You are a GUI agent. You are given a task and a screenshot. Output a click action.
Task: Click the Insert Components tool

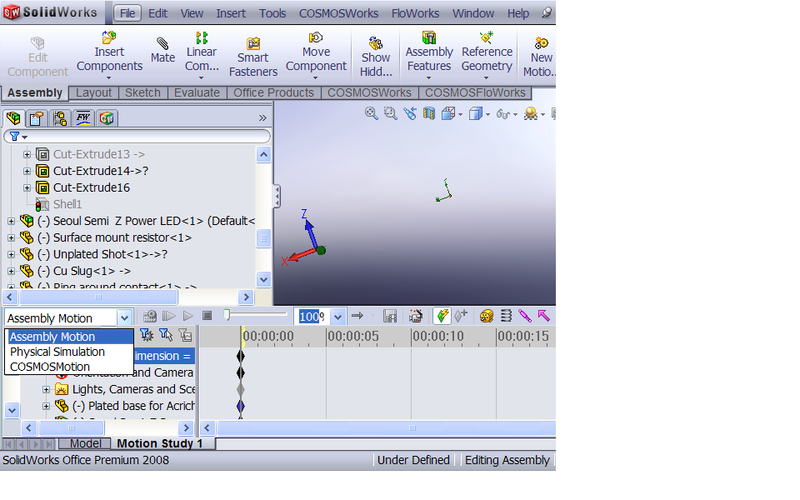pos(109,54)
